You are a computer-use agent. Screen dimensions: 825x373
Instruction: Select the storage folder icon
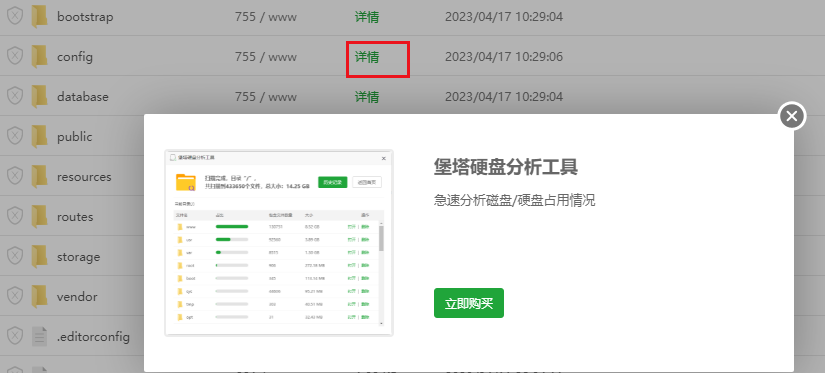click(x=39, y=256)
